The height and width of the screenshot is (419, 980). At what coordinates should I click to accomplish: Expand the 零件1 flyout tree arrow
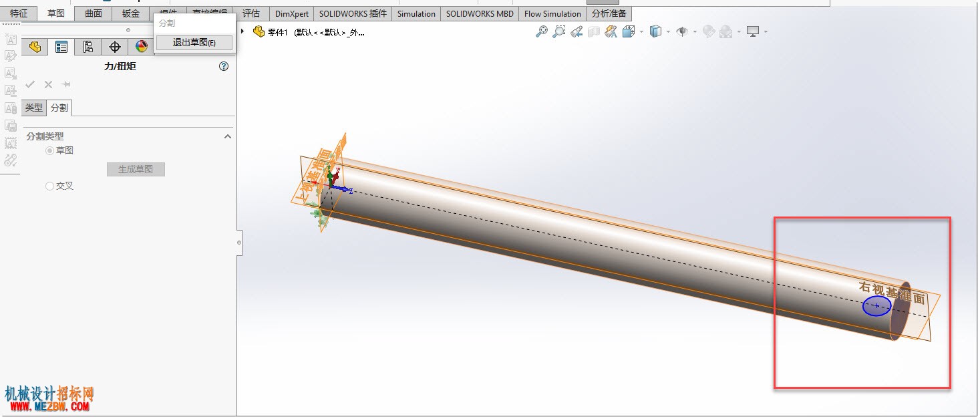(242, 31)
